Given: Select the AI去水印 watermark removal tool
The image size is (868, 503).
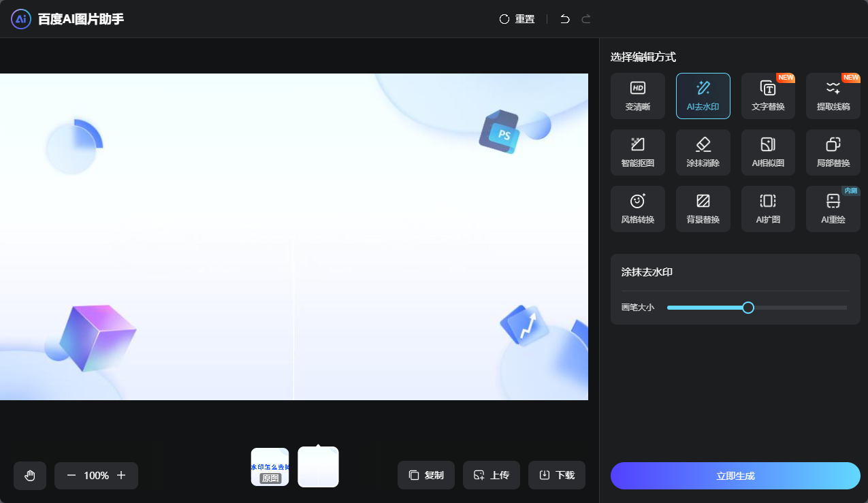Looking at the screenshot, I should [x=703, y=96].
